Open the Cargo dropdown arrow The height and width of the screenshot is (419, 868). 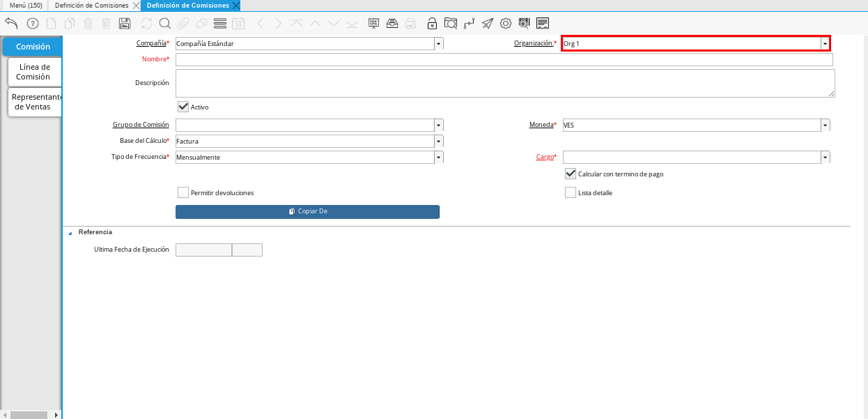pyautogui.click(x=826, y=158)
